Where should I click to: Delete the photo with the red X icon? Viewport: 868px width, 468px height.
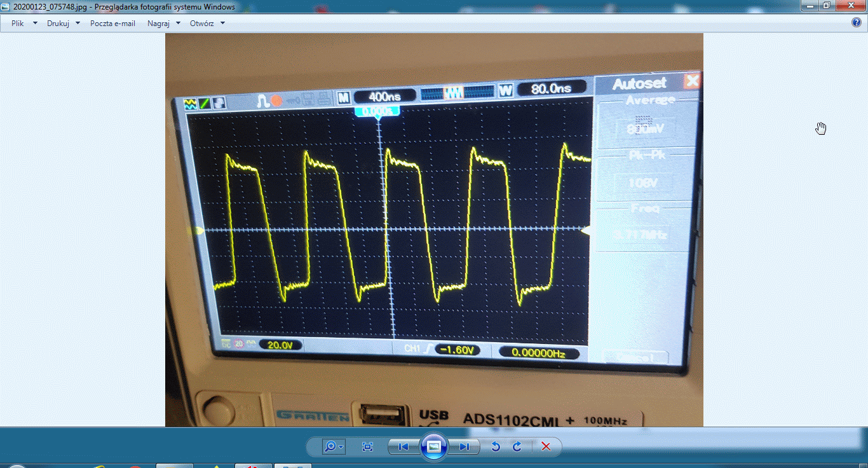click(x=545, y=446)
